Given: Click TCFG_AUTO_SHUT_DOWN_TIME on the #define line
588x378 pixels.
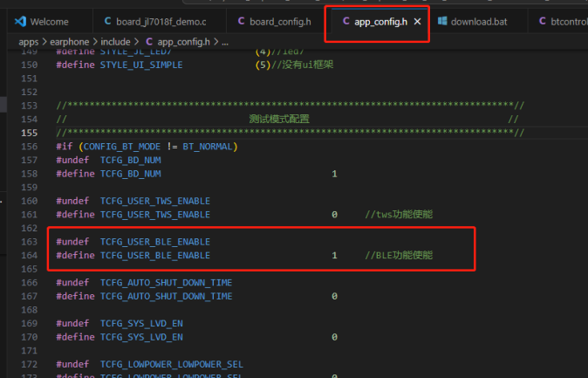Looking at the screenshot, I should (x=166, y=296).
